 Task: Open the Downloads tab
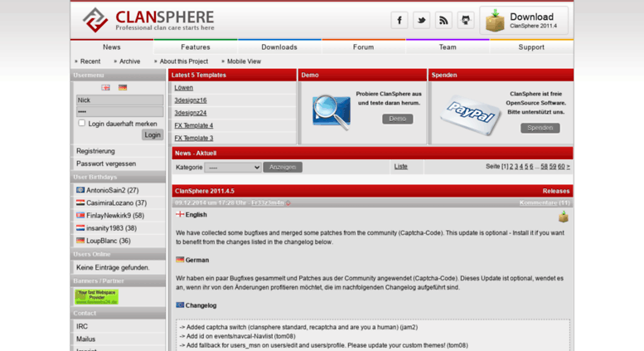tap(279, 47)
